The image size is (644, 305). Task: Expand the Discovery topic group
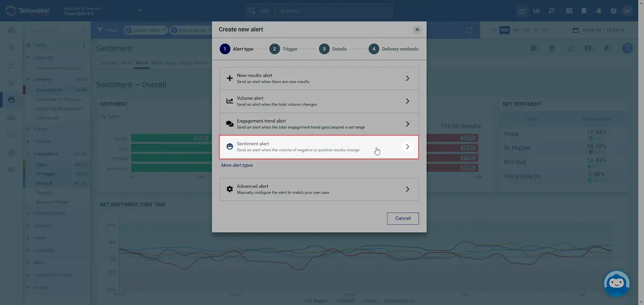point(28,225)
